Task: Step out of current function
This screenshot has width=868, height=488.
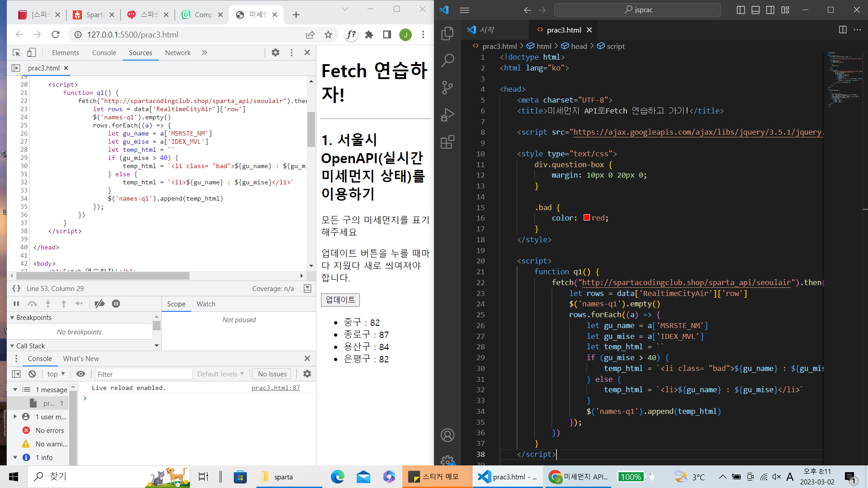Action: click(x=64, y=304)
